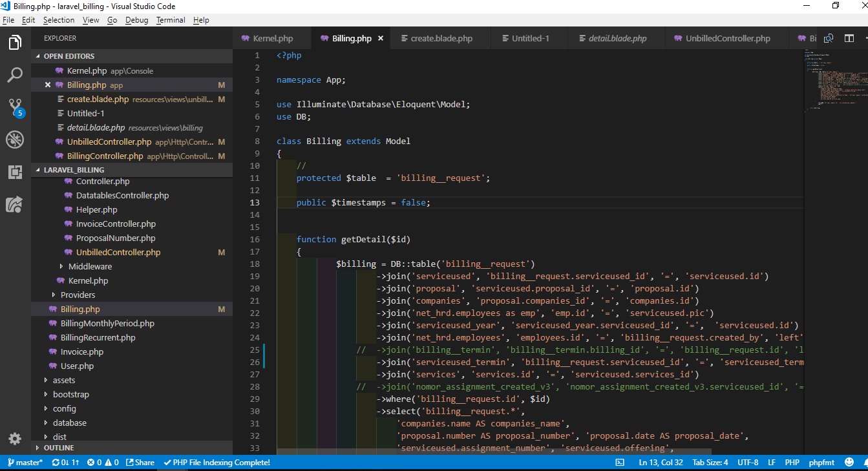Image resolution: width=868 pixels, height=471 pixels.
Task: Open Source Control view with 5 changes
Action: [15, 108]
